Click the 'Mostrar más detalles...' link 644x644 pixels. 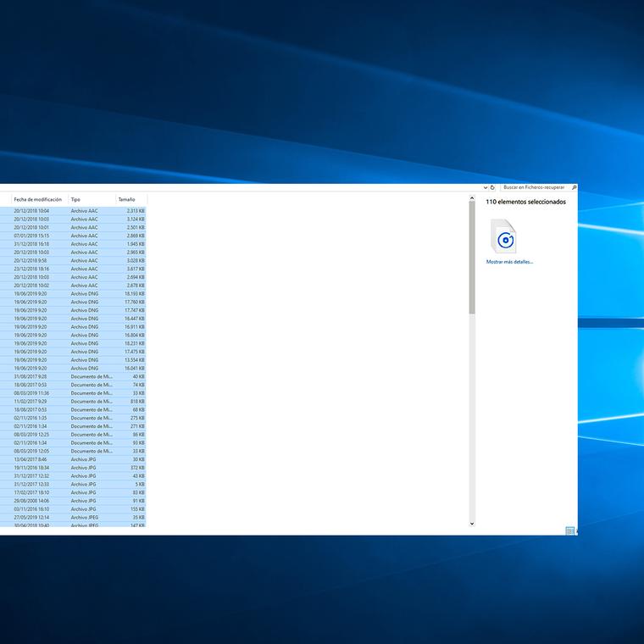(509, 262)
